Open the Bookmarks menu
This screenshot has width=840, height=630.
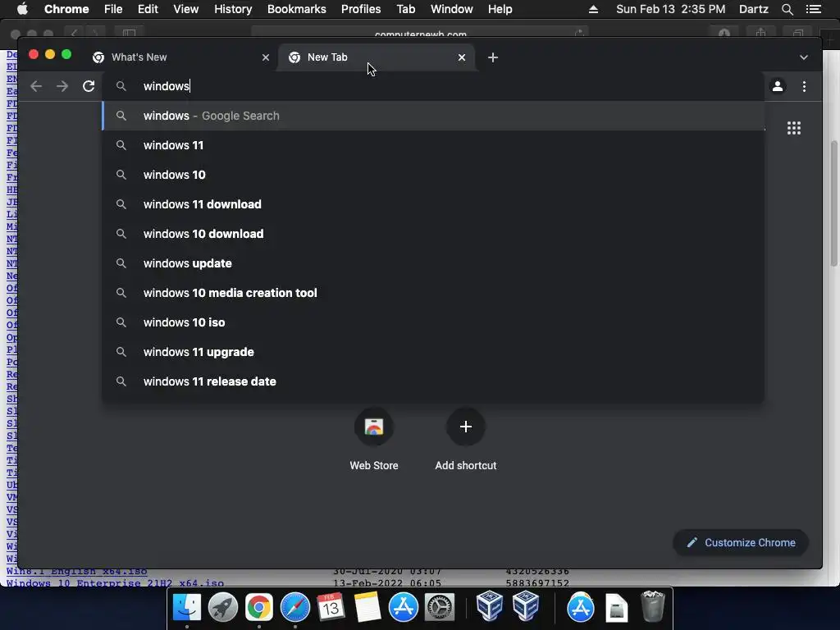297,9
